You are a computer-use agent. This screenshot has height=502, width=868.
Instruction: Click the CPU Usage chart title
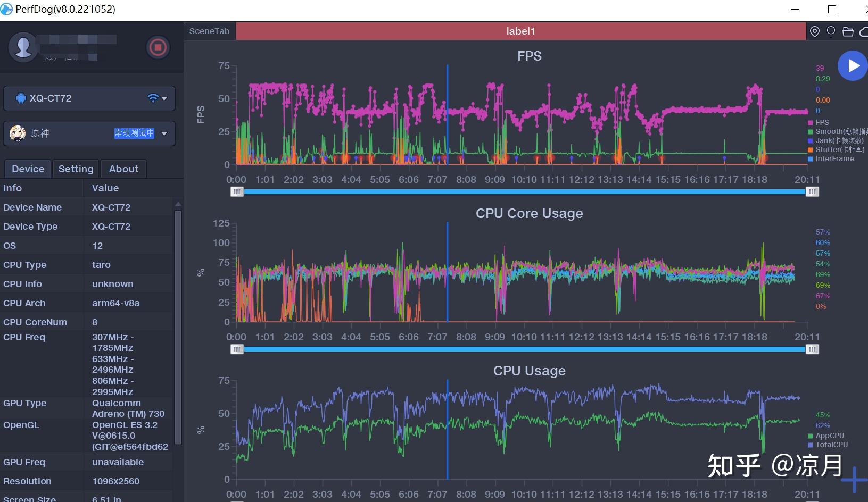(x=530, y=371)
